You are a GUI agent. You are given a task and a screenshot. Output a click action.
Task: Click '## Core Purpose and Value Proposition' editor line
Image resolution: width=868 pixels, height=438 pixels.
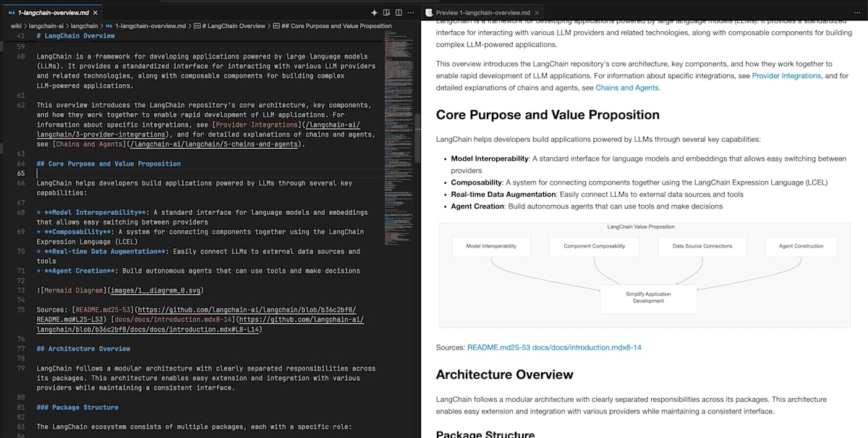coord(109,164)
